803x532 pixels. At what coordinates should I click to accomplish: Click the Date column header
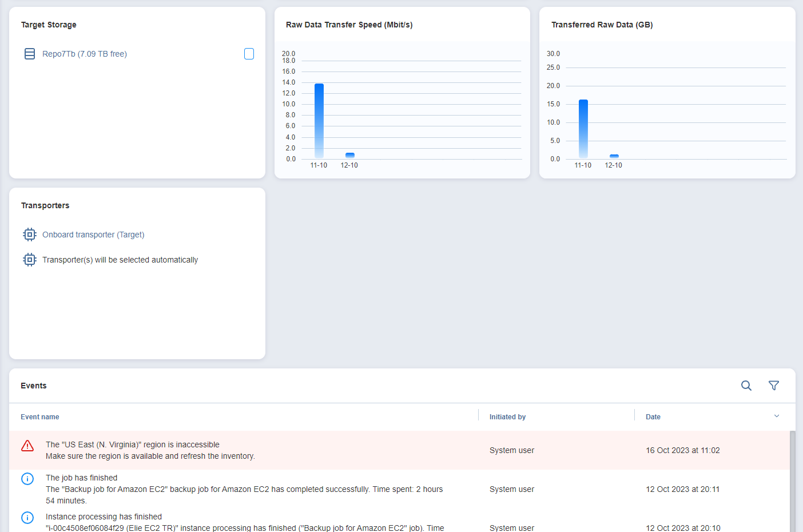point(653,417)
